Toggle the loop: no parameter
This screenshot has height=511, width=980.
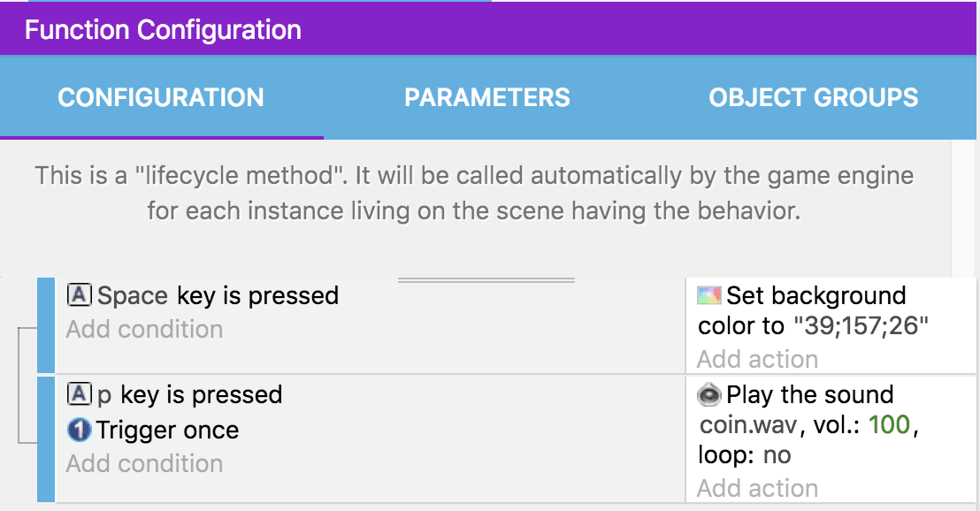coord(777,455)
